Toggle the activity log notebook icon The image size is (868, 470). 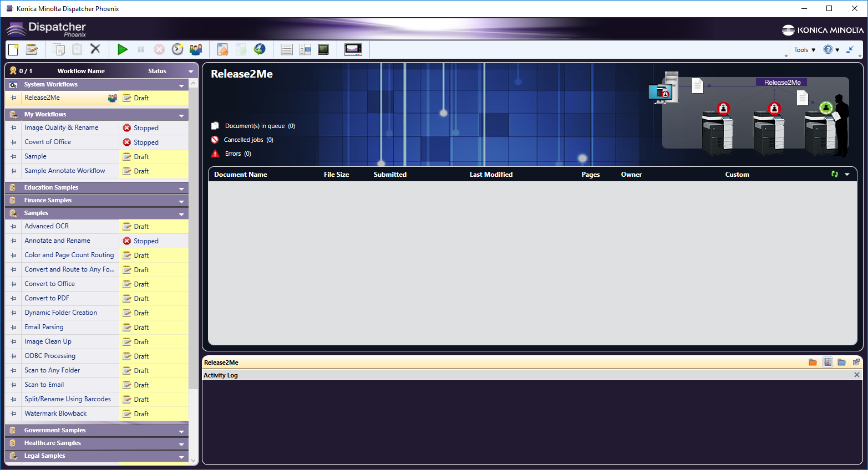pyautogui.click(x=828, y=362)
